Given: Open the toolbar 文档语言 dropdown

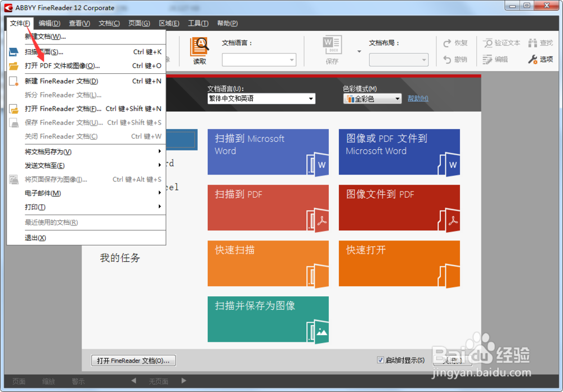Looking at the screenshot, I should pyautogui.click(x=259, y=60).
